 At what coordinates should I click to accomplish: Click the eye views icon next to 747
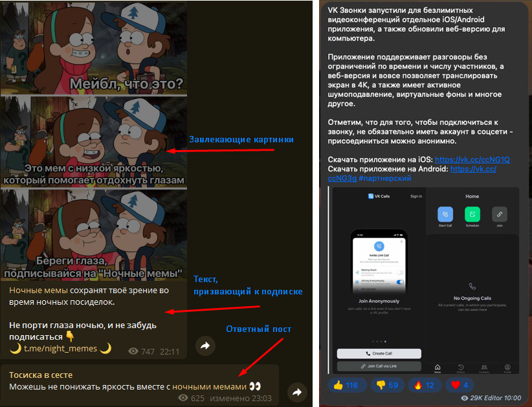pos(133,351)
